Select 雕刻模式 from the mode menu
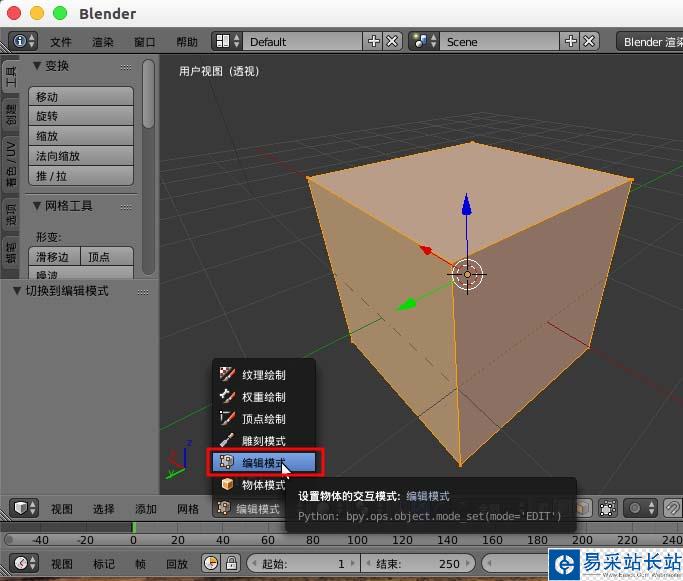The height and width of the screenshot is (581, 683). (264, 440)
